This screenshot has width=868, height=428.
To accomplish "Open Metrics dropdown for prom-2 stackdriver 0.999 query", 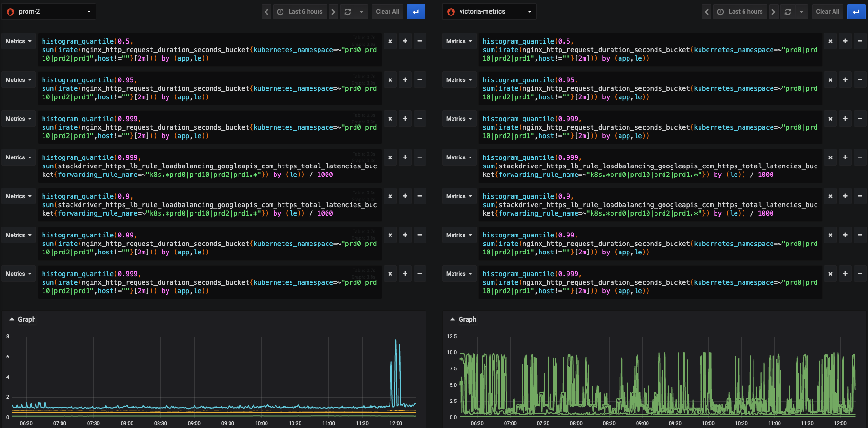I will (x=19, y=157).
